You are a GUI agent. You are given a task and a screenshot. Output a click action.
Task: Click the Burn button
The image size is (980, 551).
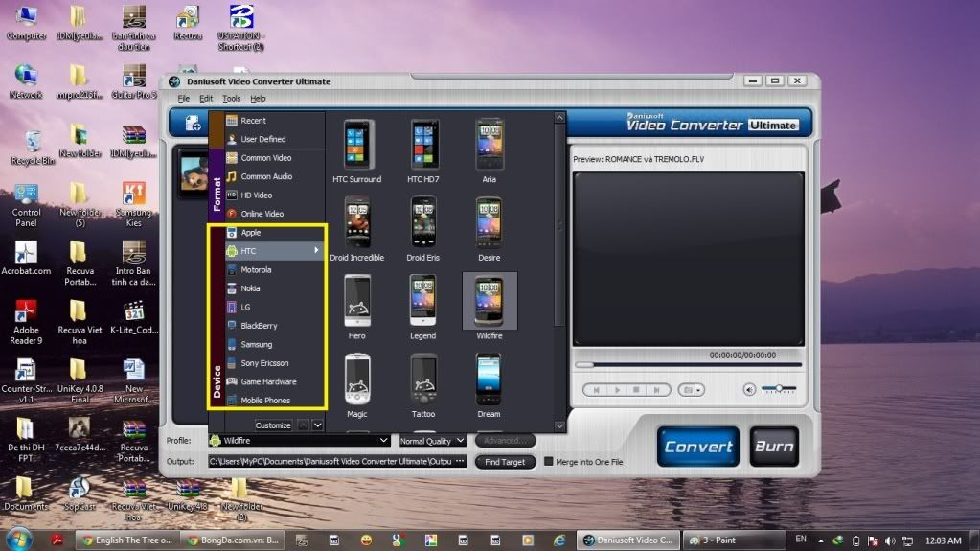point(774,447)
